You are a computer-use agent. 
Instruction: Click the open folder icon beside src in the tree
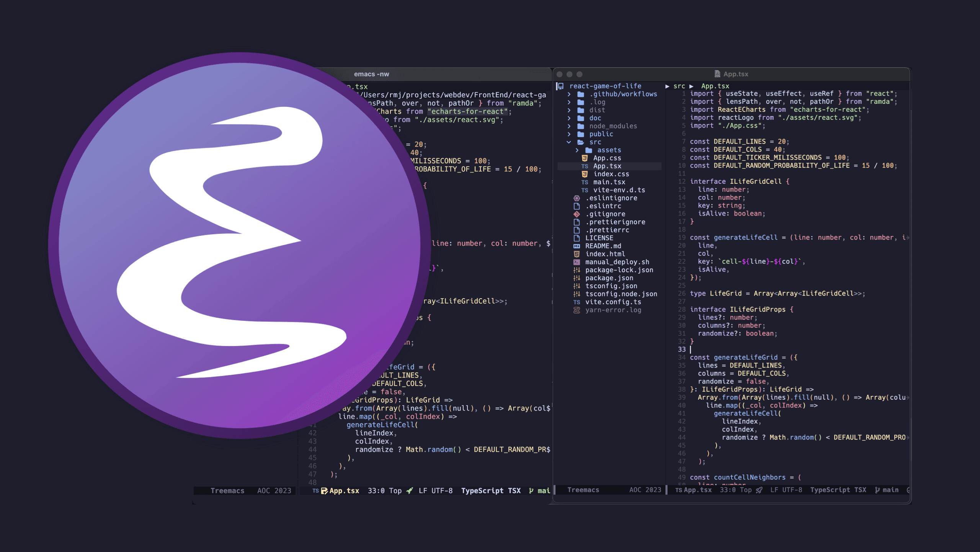581,142
